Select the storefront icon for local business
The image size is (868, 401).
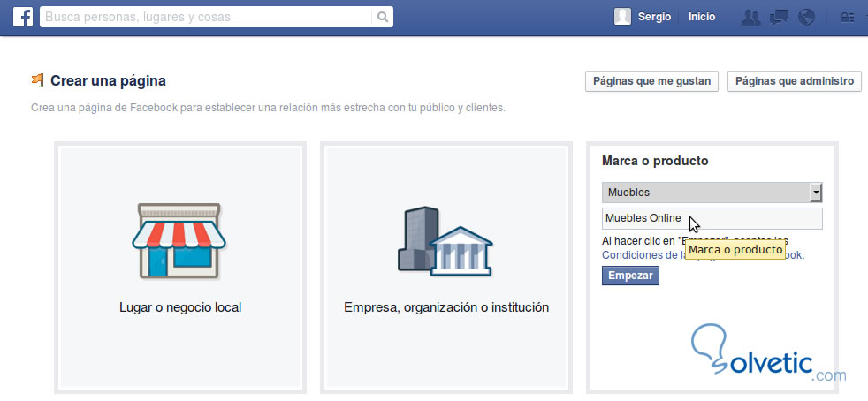click(x=179, y=241)
